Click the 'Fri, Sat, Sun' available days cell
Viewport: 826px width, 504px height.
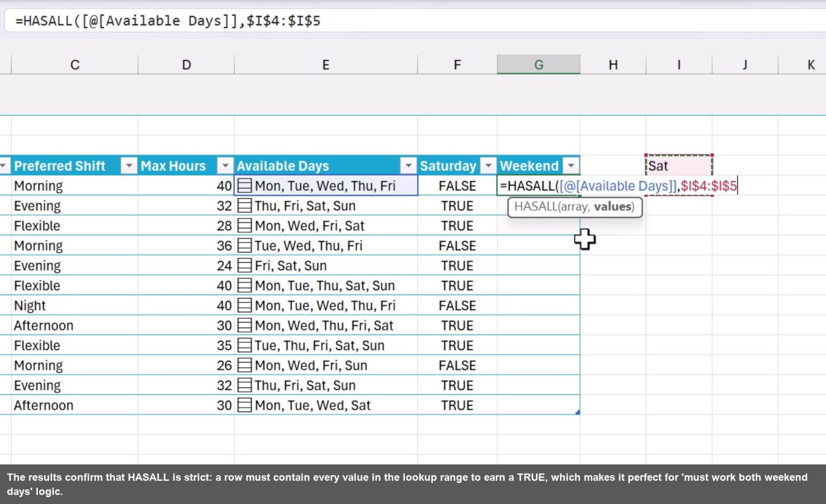point(326,266)
